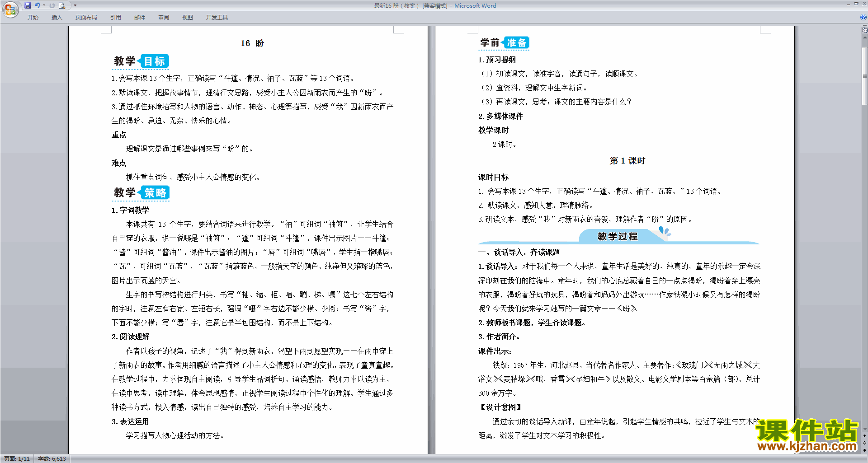Click the page count 页面: 1/11 in status bar
The width and height of the screenshot is (868, 463).
[17, 459]
